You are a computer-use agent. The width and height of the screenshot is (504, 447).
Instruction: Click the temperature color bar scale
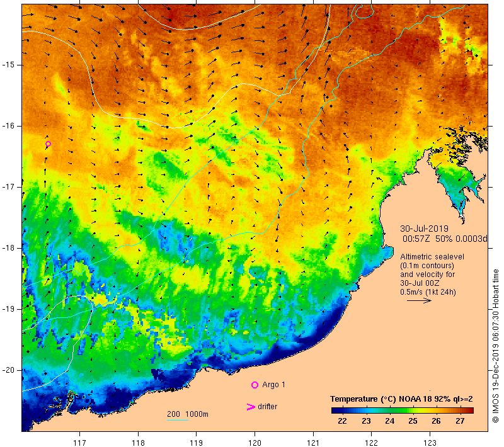403,410
